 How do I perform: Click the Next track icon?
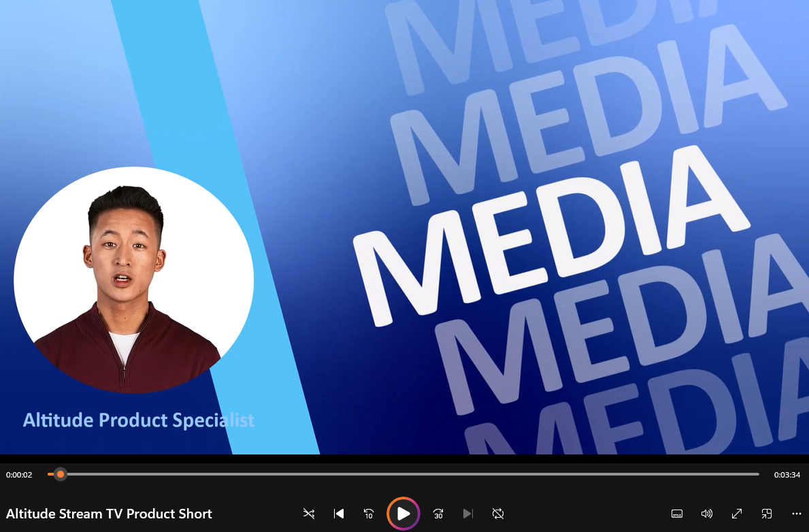tap(467, 514)
